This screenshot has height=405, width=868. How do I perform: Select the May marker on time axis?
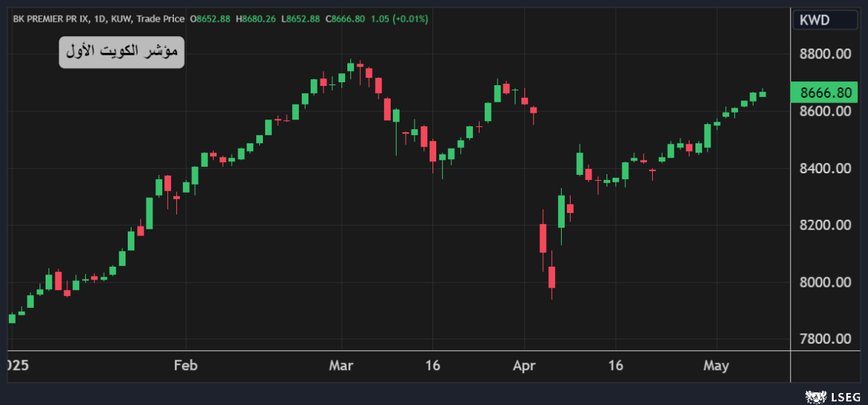tap(716, 366)
